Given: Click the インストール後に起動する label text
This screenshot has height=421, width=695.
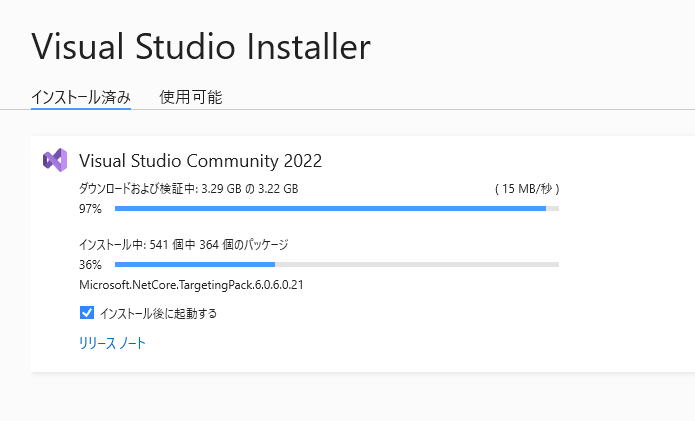Looking at the screenshot, I should [x=158, y=313].
